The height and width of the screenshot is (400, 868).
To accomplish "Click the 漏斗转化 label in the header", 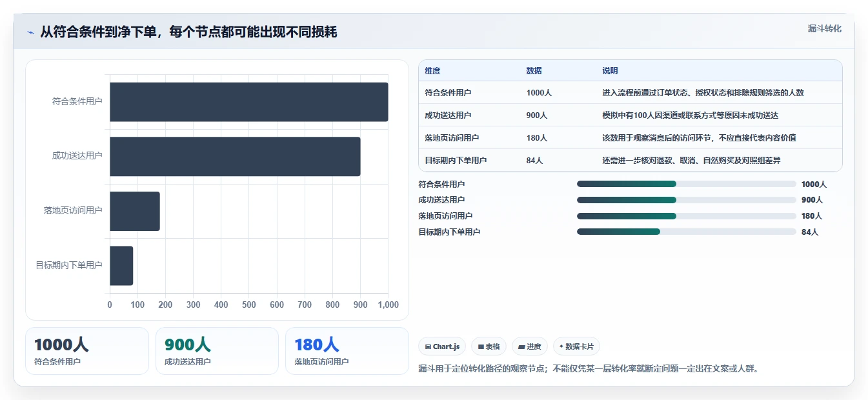I will click(x=825, y=28).
